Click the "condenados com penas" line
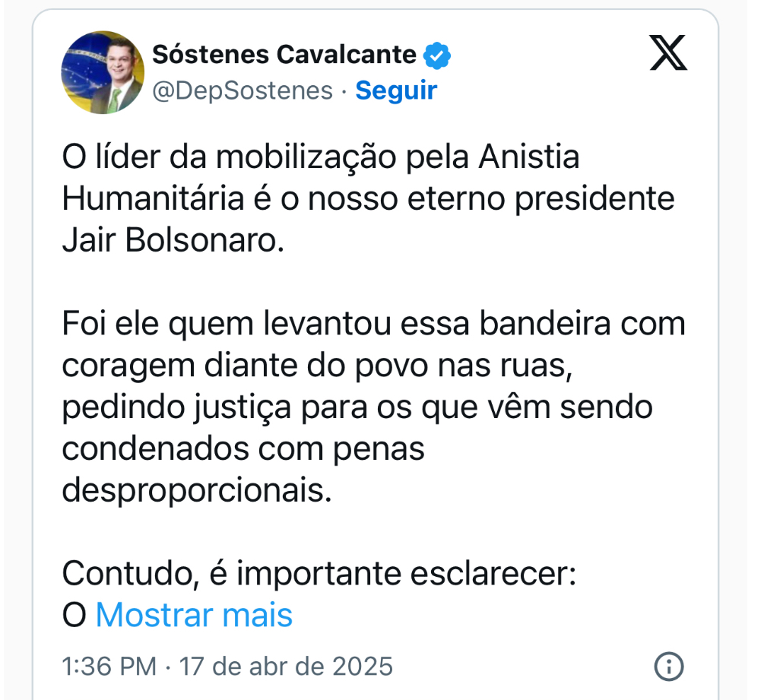The height and width of the screenshot is (700, 764). click(x=243, y=448)
